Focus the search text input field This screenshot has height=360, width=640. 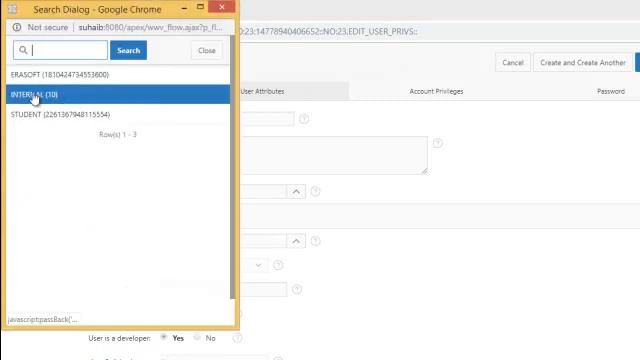60,50
